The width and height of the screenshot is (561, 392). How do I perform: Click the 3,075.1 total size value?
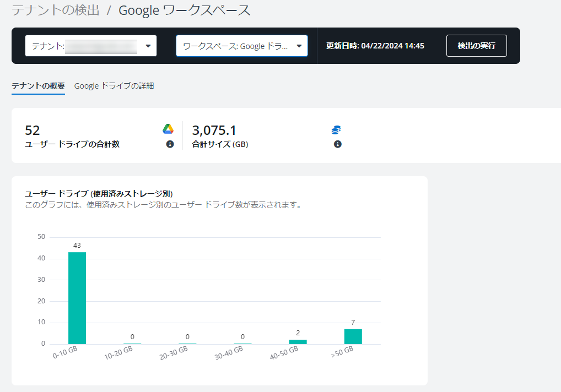point(214,130)
